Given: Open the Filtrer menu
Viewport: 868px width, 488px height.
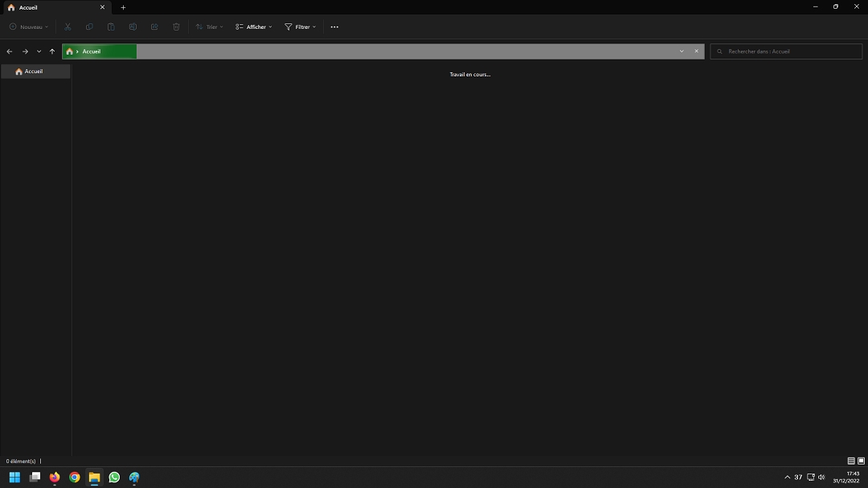Looking at the screenshot, I should click(x=299, y=27).
